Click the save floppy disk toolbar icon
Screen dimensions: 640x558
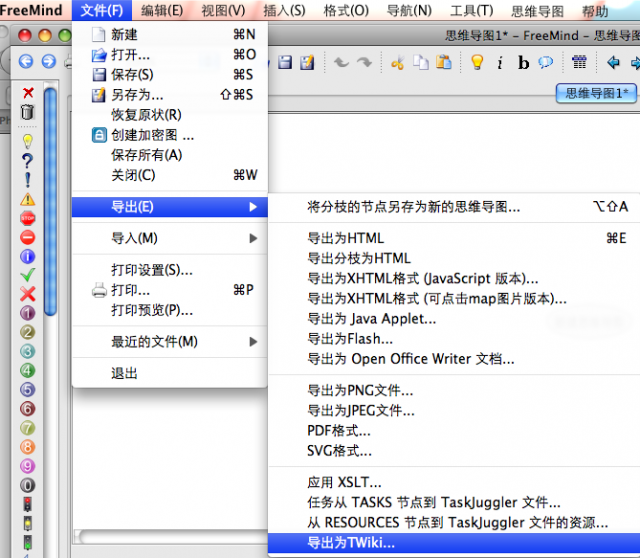[x=285, y=62]
